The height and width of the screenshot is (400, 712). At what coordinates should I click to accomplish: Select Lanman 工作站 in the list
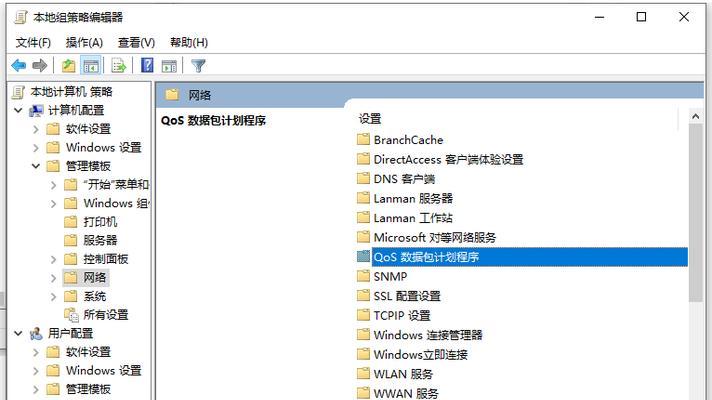tap(413, 218)
